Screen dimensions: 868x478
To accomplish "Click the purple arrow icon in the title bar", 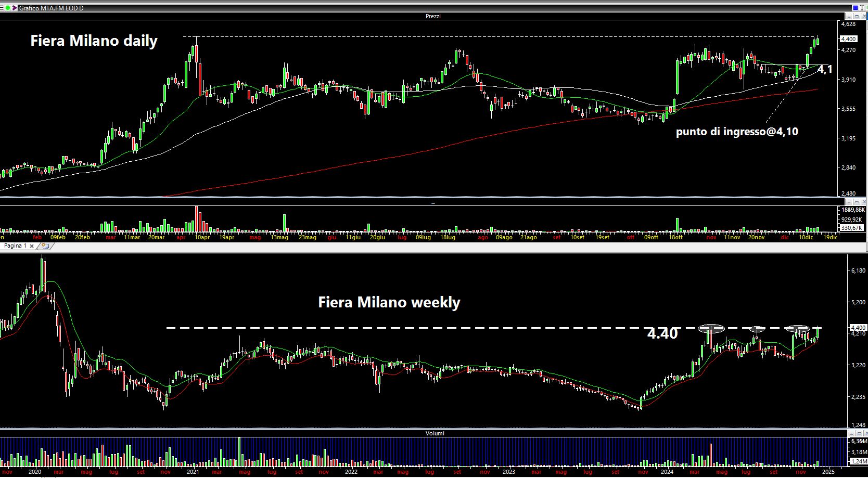I will coord(15,8).
